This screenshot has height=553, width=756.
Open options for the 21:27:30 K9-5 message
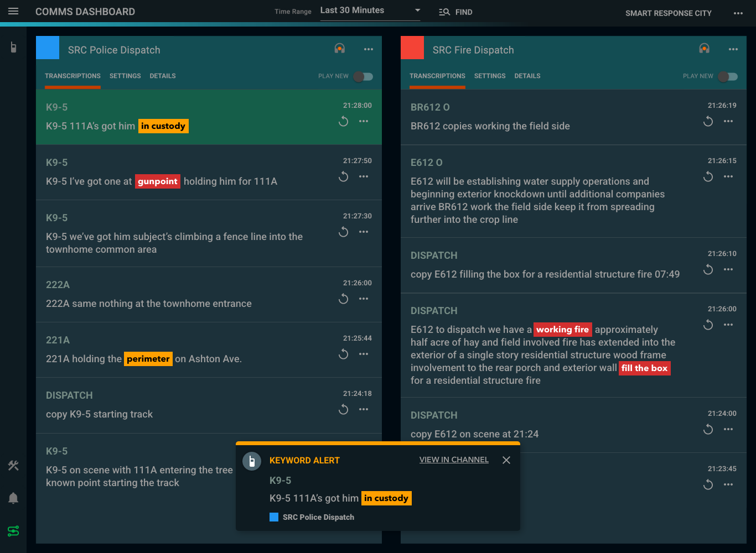point(364,232)
